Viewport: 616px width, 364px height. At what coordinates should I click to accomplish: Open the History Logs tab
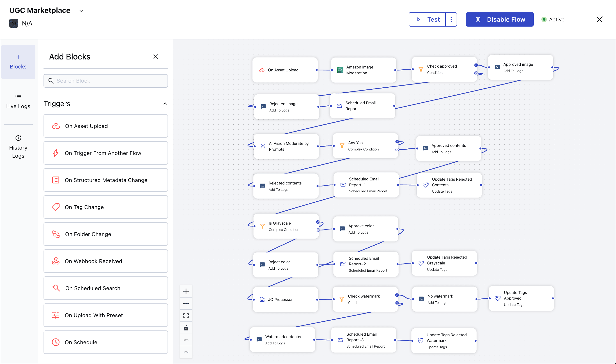18,147
